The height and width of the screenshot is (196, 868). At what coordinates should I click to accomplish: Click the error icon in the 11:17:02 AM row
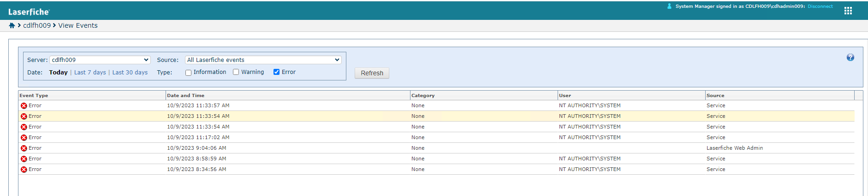coord(24,138)
